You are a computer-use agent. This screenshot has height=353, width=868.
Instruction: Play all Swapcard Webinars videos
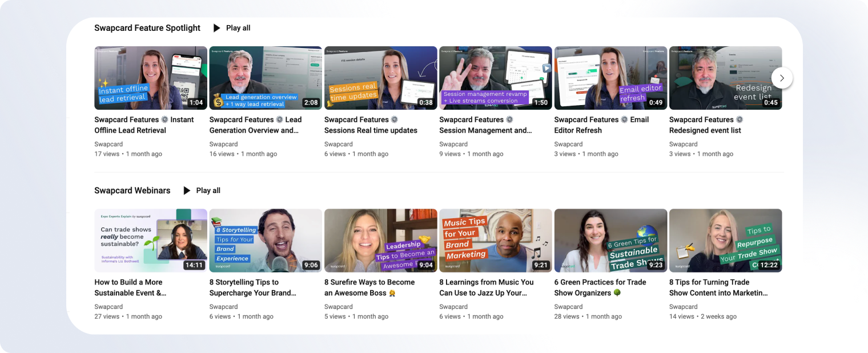pyautogui.click(x=208, y=191)
